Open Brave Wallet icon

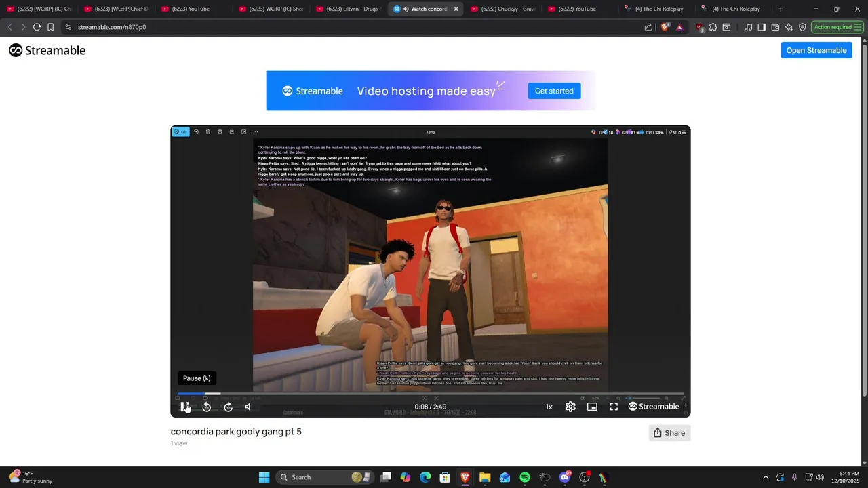[x=775, y=27]
